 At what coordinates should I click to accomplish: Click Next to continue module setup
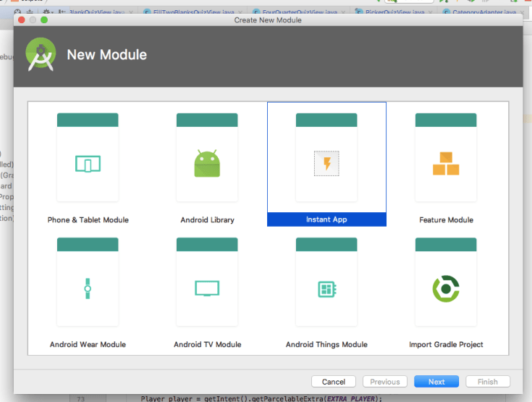tap(436, 382)
